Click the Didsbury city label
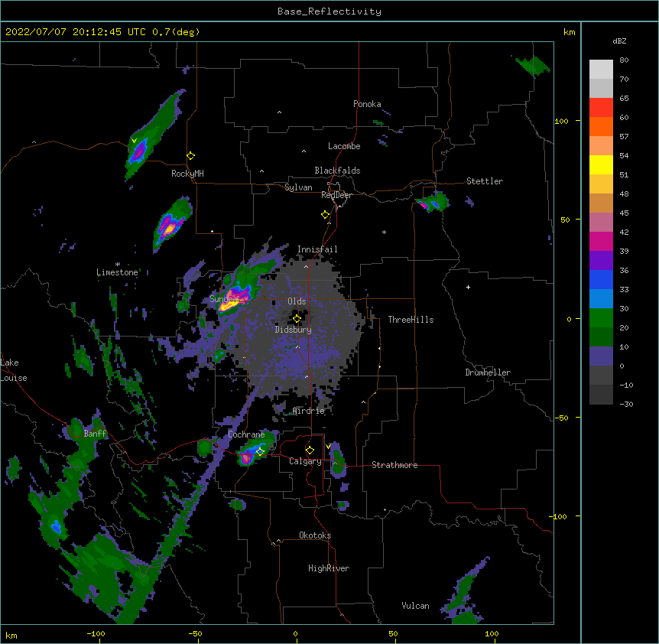The height and width of the screenshot is (644, 659). click(294, 330)
